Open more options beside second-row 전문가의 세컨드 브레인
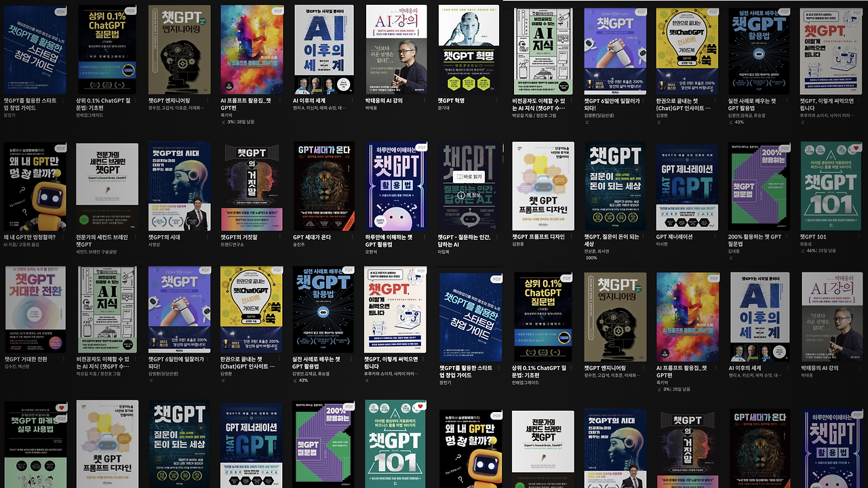868x488 pixels. tap(136, 237)
